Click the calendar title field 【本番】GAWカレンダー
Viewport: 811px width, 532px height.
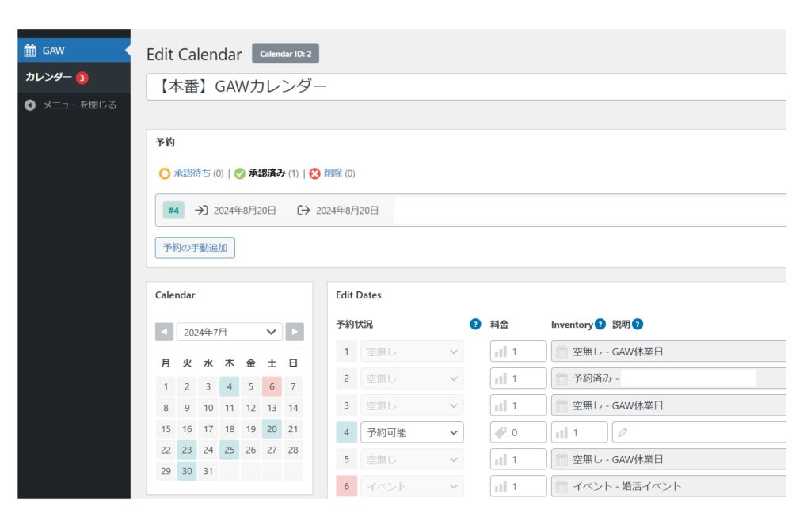point(466,87)
